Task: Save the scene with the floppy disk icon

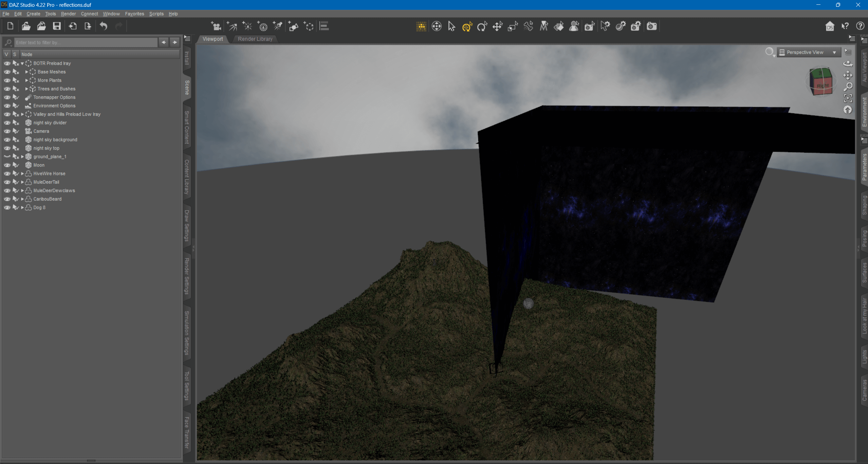Action: pyautogui.click(x=57, y=26)
